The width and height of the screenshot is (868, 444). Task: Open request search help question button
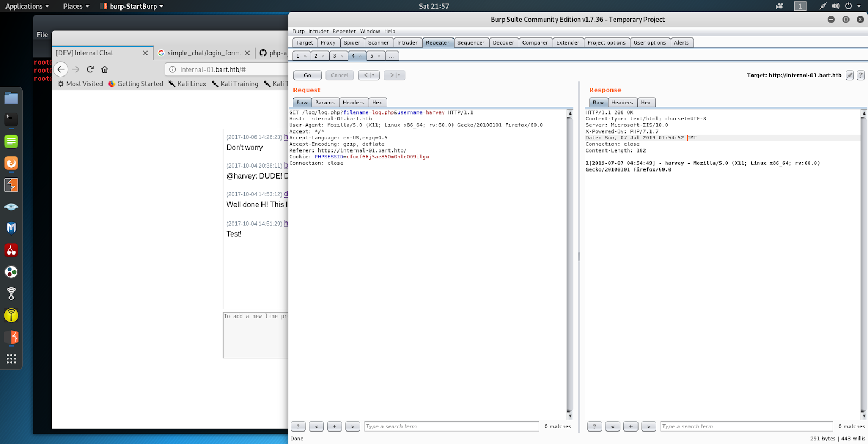click(x=298, y=427)
